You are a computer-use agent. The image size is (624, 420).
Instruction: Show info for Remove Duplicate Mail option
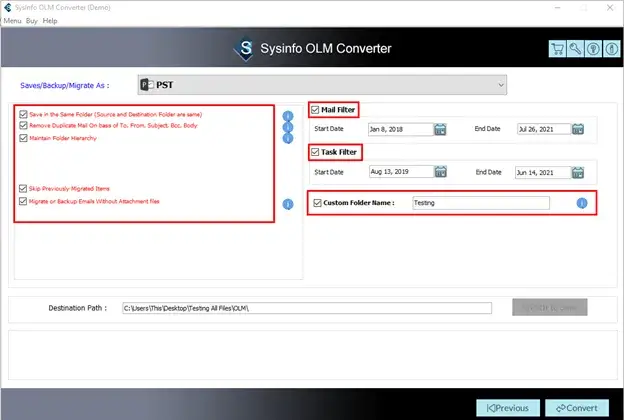coord(288,127)
